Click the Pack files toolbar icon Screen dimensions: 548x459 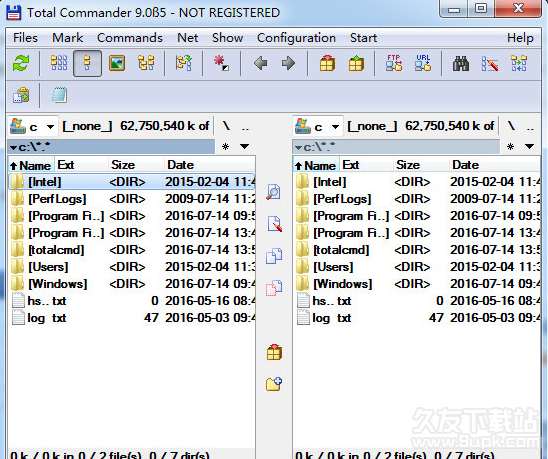[x=327, y=63]
